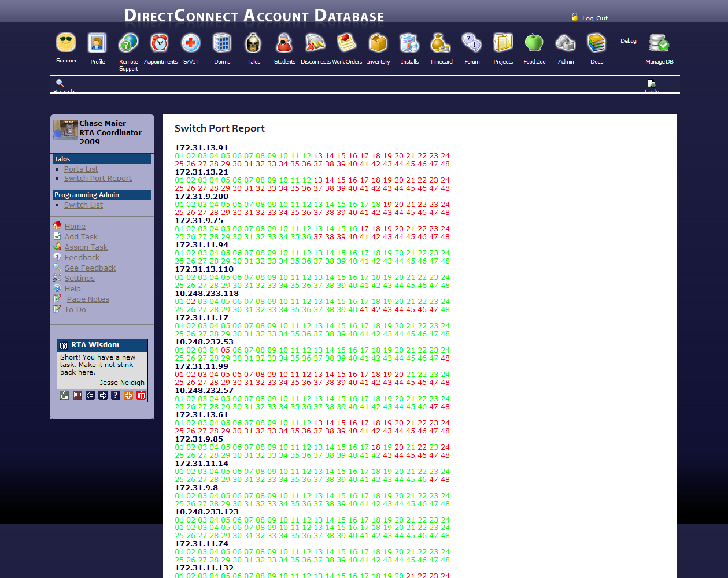Viewport: 728px width, 578px height.
Task: Click the Switch Port Report heading
Action: [220, 128]
